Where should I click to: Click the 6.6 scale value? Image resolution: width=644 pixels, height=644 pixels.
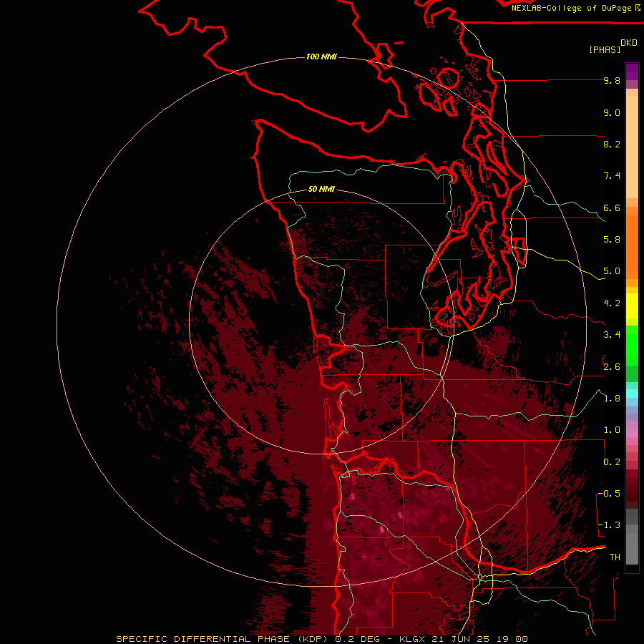(x=612, y=208)
